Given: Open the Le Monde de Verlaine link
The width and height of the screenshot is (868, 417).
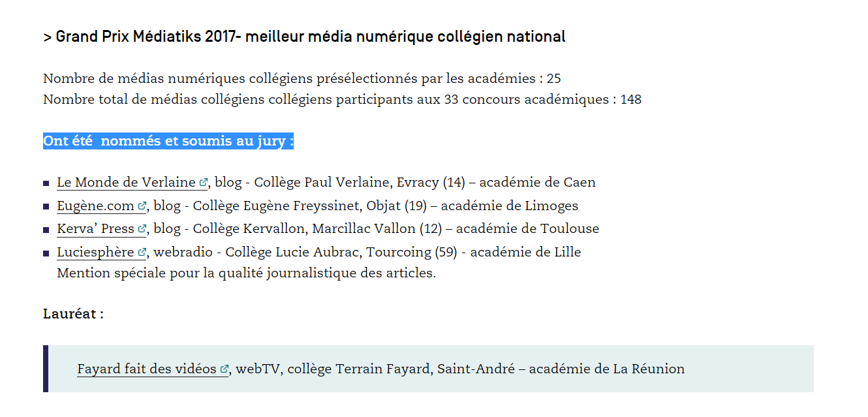Looking at the screenshot, I should [x=126, y=183].
